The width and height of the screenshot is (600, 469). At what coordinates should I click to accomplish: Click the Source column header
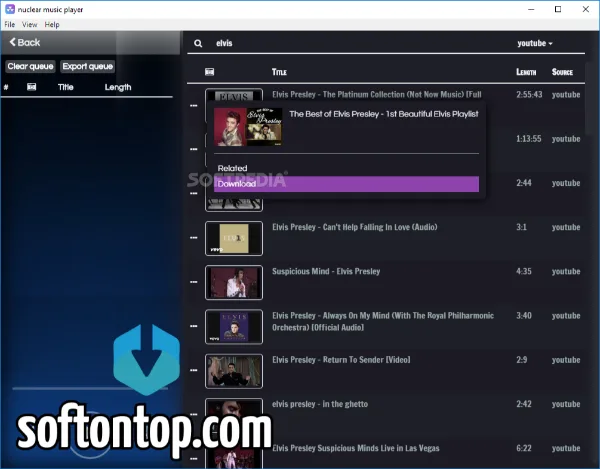tap(562, 72)
